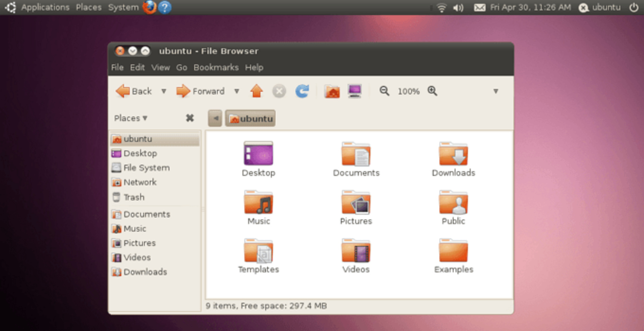This screenshot has height=331, width=644.
Task: Open the power session menu icon
Action: click(634, 7)
